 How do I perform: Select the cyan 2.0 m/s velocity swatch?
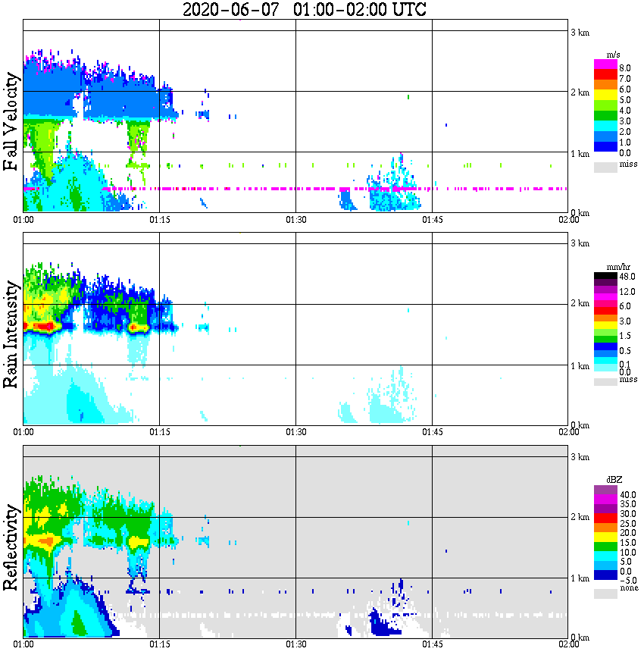[x=605, y=126]
